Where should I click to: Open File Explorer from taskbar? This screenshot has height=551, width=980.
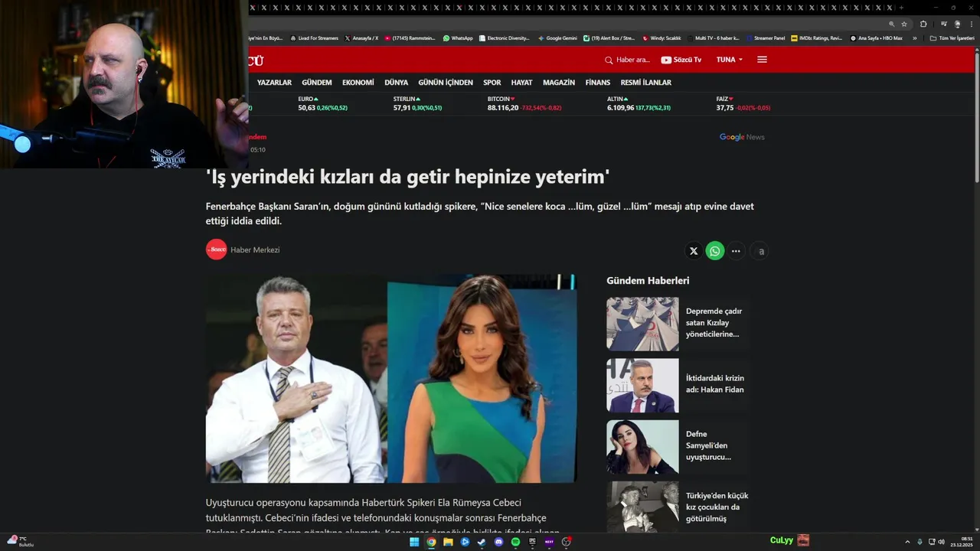(448, 542)
